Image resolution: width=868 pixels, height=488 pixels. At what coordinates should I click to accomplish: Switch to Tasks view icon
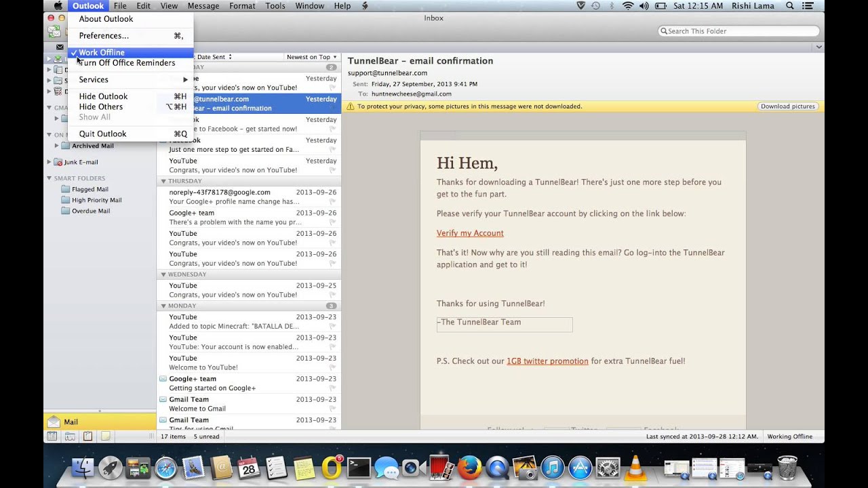pos(87,436)
